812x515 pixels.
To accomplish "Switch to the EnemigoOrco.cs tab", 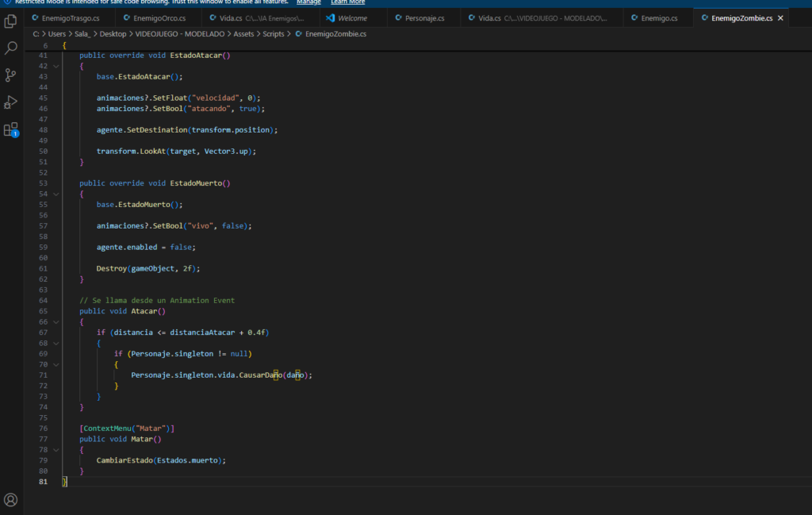I will click(159, 18).
